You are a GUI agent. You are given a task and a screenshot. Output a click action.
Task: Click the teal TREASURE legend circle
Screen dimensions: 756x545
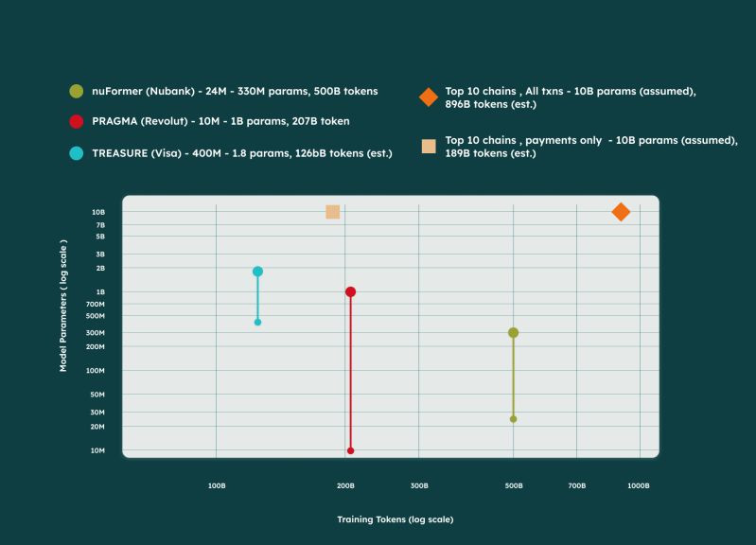pos(77,153)
